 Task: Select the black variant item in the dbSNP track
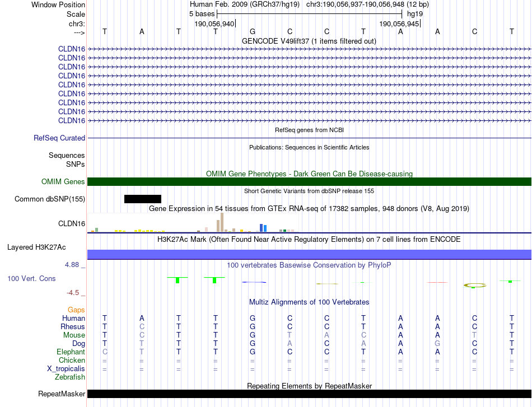coord(143,199)
